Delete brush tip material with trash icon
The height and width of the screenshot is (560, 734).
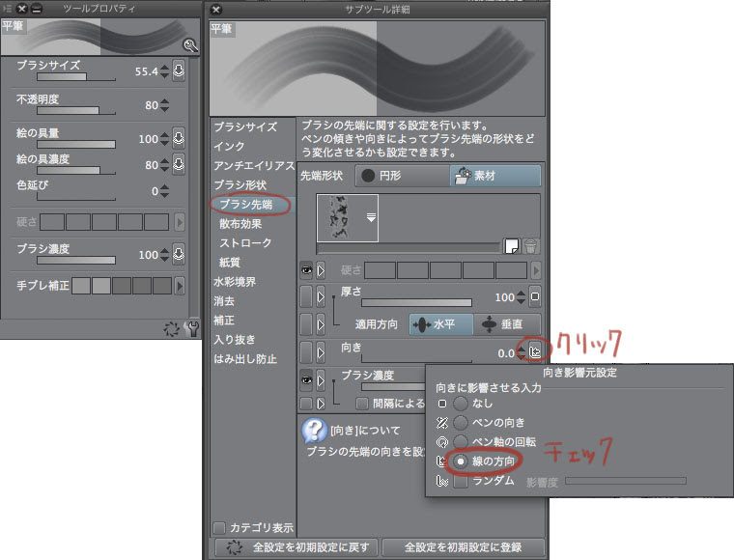(x=531, y=245)
